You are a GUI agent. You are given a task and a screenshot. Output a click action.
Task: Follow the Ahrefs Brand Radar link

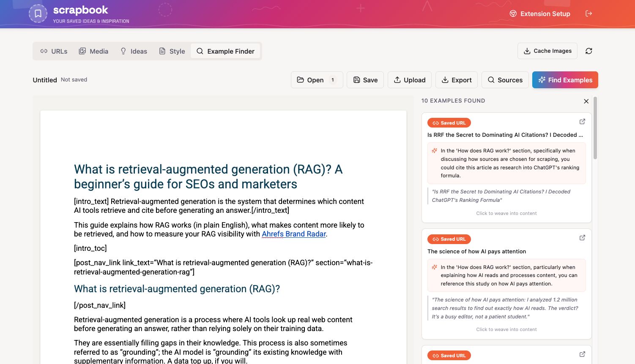[294, 234]
